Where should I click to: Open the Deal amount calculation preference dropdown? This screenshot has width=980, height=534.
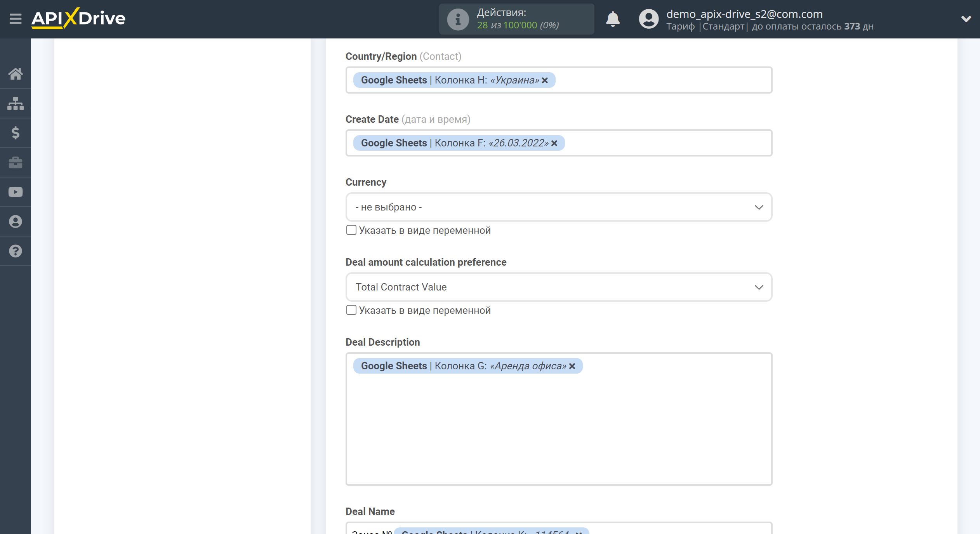point(559,287)
